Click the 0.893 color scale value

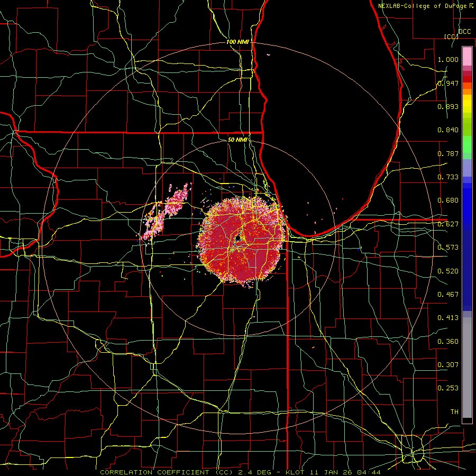pos(448,106)
